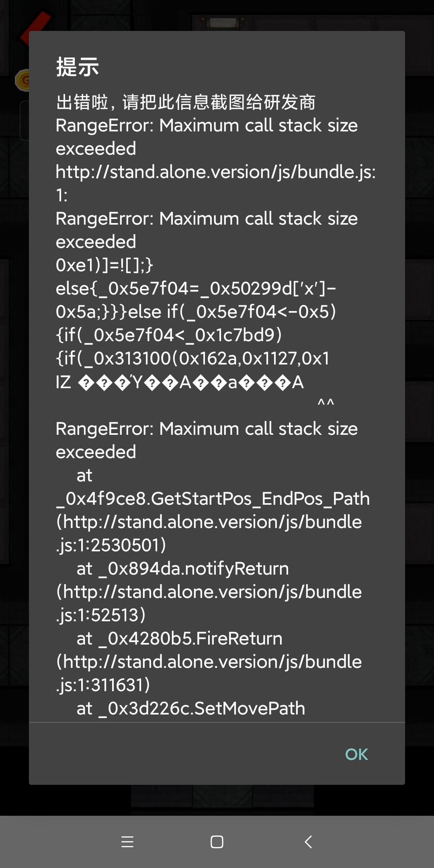This screenshot has width=434, height=868.
Task: Tap the GetStartPos_EndPos_Path stack entry
Action: pos(213,499)
